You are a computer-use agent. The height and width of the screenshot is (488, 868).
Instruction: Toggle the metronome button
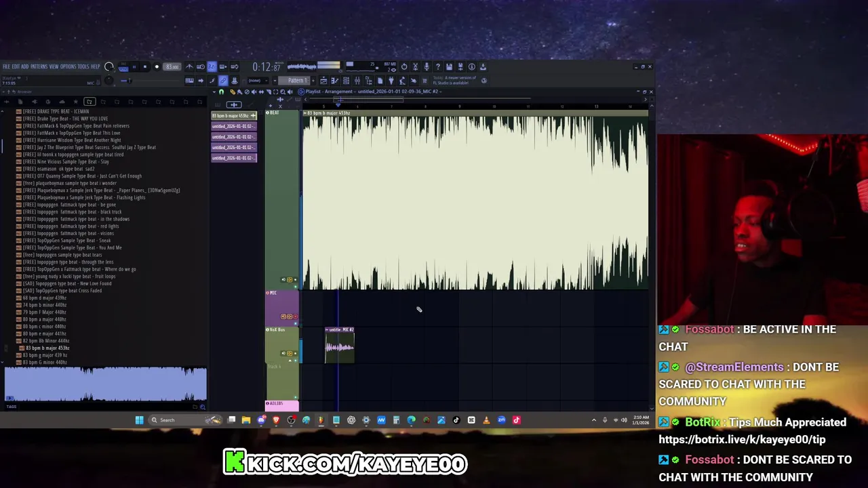click(189, 66)
